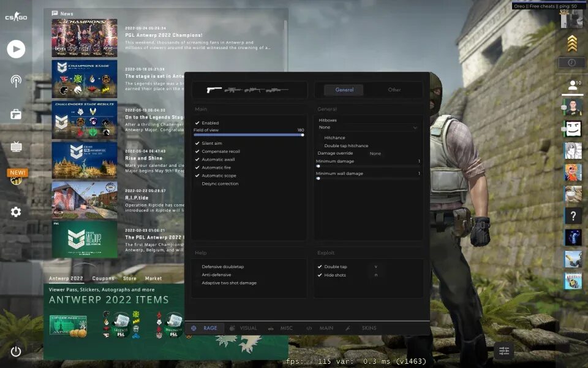
Task: Toggle the Double tap checkbox
Action: click(320, 267)
